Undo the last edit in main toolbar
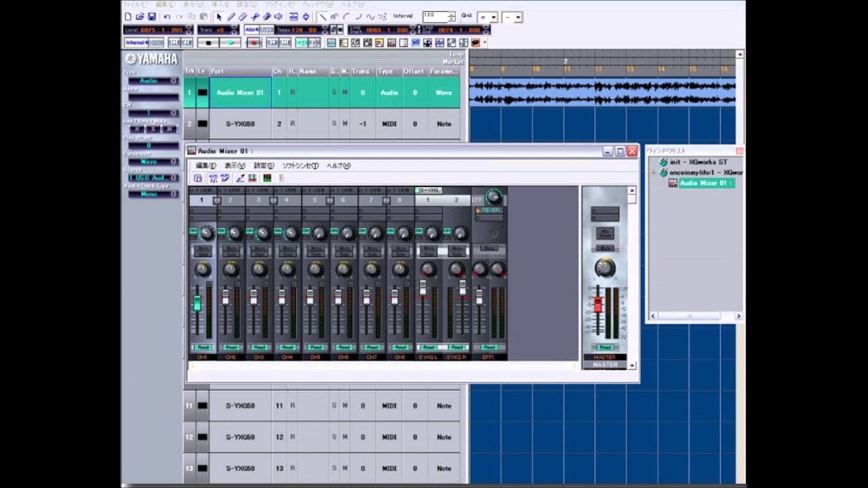The width and height of the screenshot is (868, 488). (167, 16)
